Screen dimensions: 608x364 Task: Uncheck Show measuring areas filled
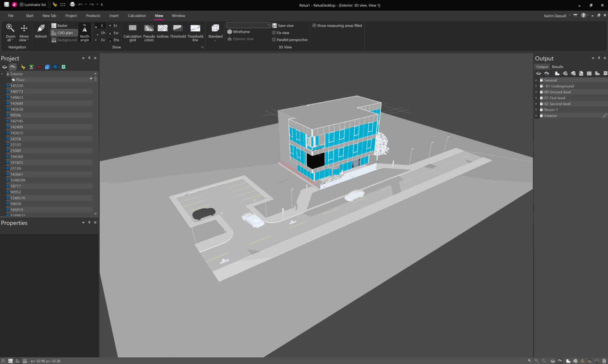tap(314, 25)
